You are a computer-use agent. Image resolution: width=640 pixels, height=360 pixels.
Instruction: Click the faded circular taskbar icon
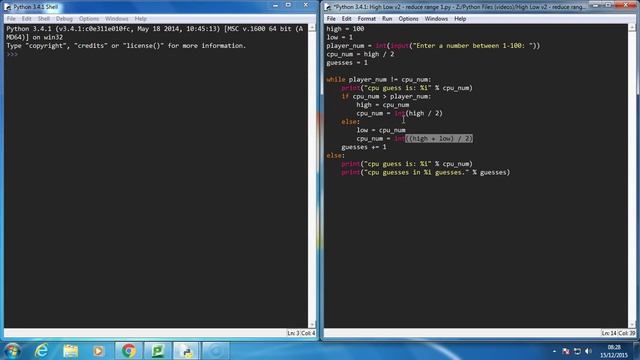click(x=216, y=351)
